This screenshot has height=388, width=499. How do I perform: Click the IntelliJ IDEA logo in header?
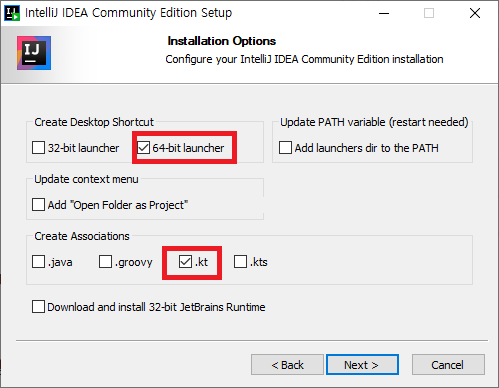click(x=34, y=53)
